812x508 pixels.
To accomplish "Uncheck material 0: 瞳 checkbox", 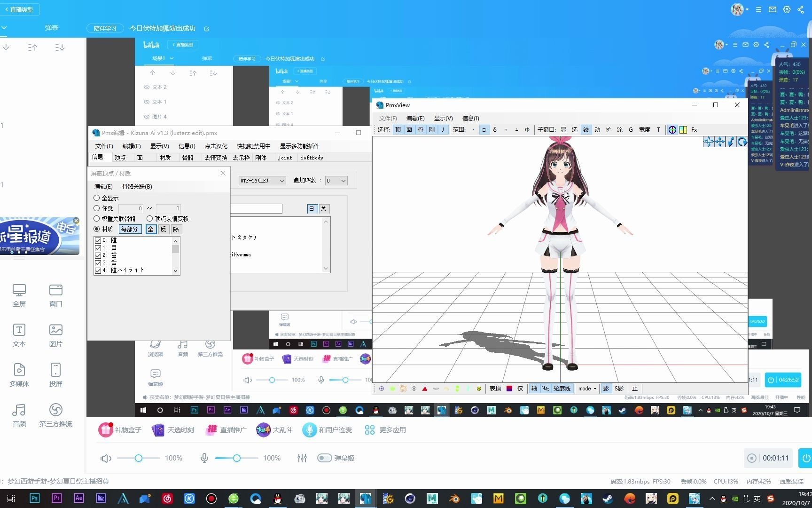I will click(98, 240).
